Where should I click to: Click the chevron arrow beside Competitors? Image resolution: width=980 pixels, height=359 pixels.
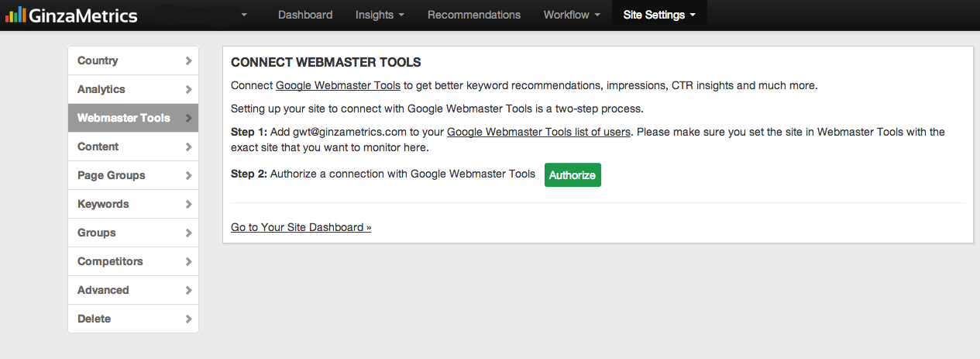(x=188, y=261)
